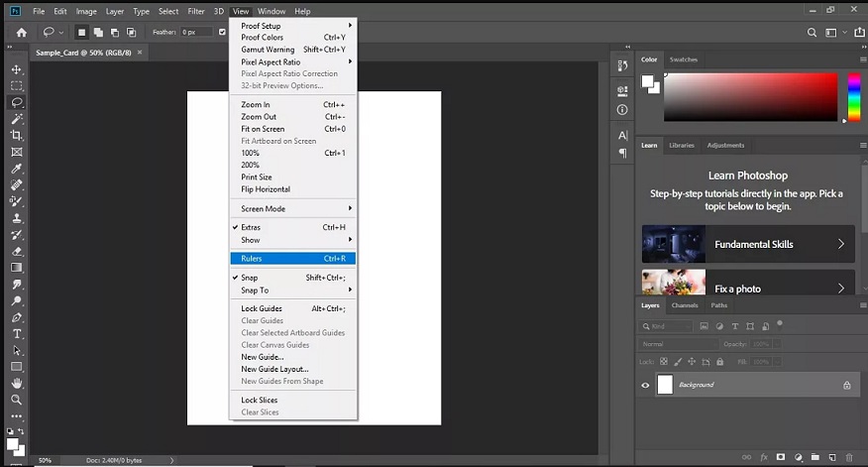Image resolution: width=868 pixels, height=467 pixels.
Task: Select the Hand tool
Action: point(17,383)
